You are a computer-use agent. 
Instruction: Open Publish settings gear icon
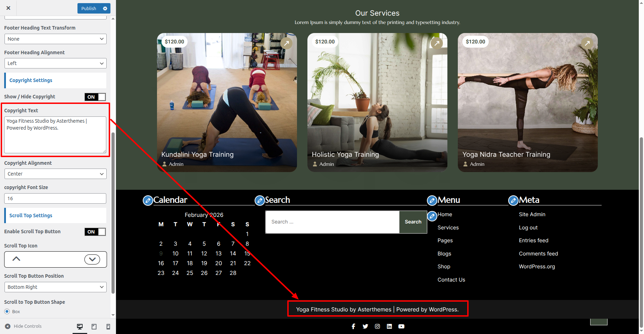pyautogui.click(x=105, y=8)
